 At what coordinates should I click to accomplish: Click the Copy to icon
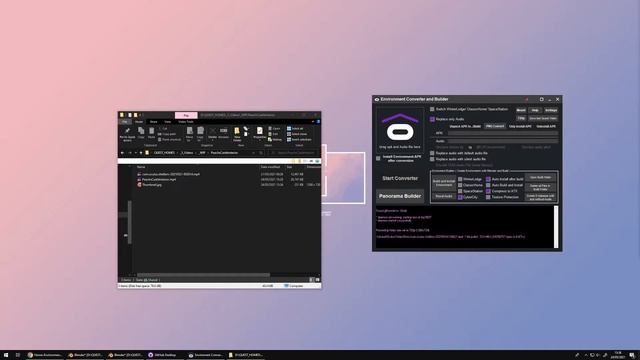[200, 131]
